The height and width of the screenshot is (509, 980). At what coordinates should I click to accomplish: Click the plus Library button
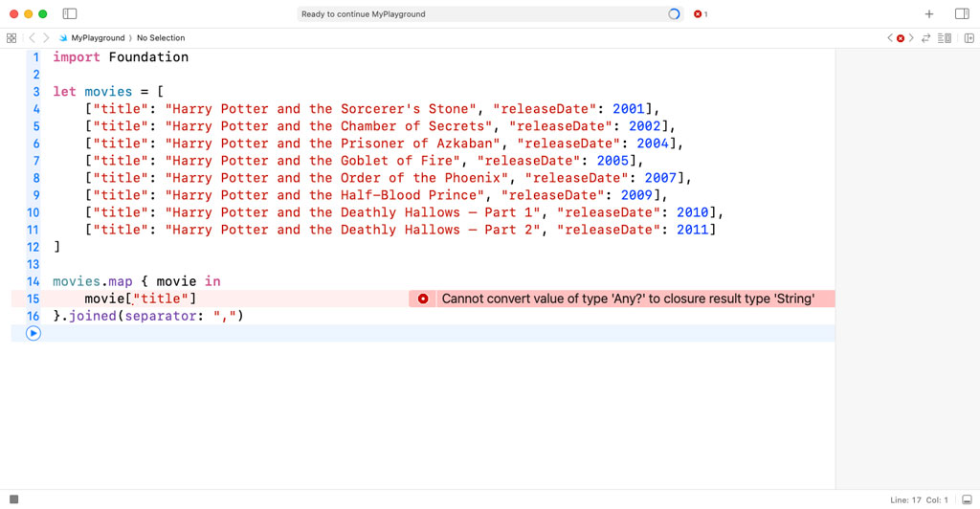click(x=928, y=13)
